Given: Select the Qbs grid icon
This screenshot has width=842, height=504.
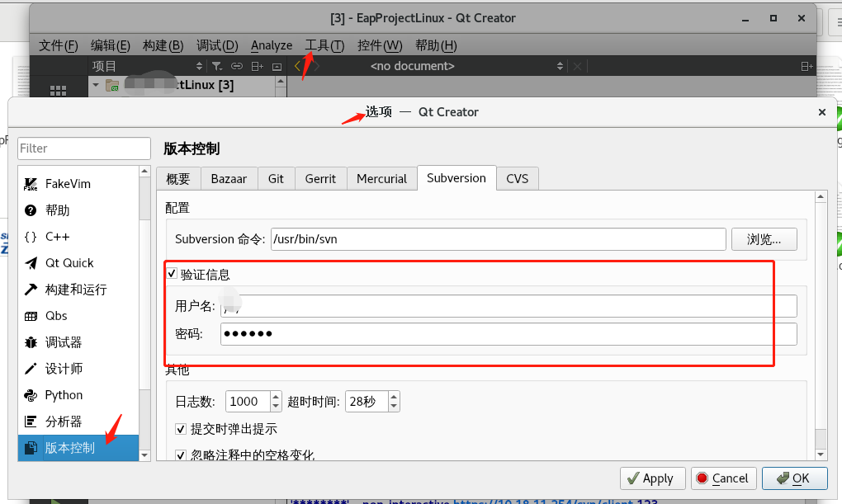Looking at the screenshot, I should (x=31, y=316).
